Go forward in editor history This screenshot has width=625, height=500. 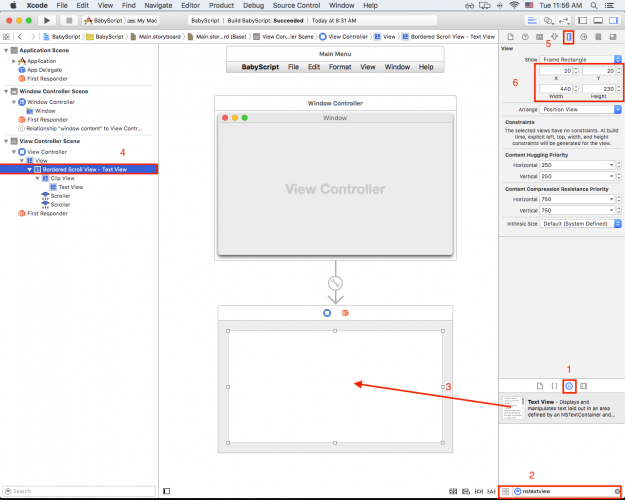[x=33, y=37]
